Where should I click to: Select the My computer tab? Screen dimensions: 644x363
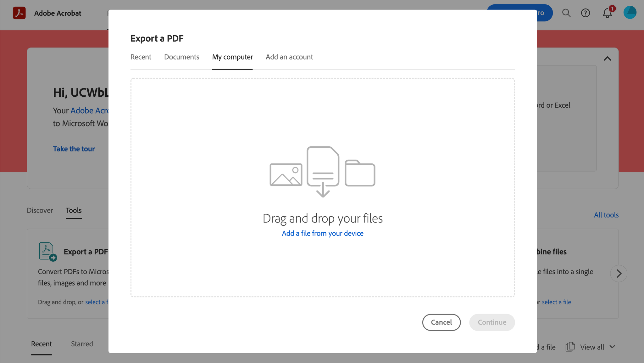point(232,57)
